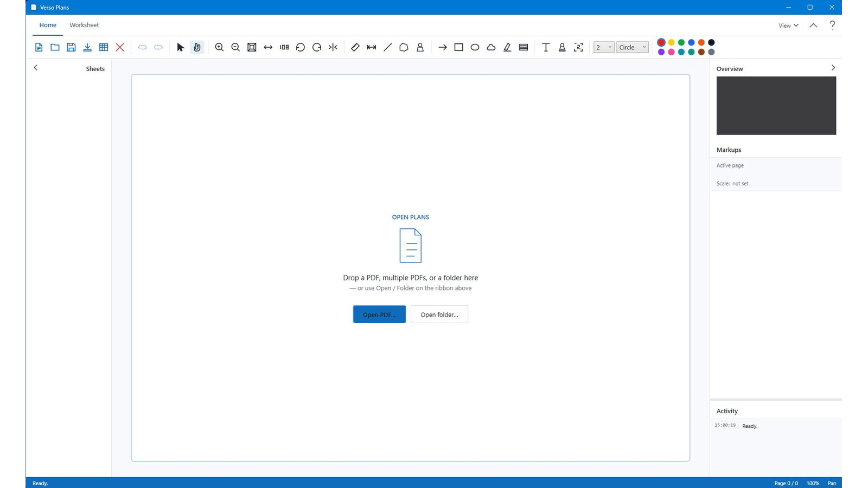Select the Ellipse markup tool
868x488 pixels.
(475, 47)
